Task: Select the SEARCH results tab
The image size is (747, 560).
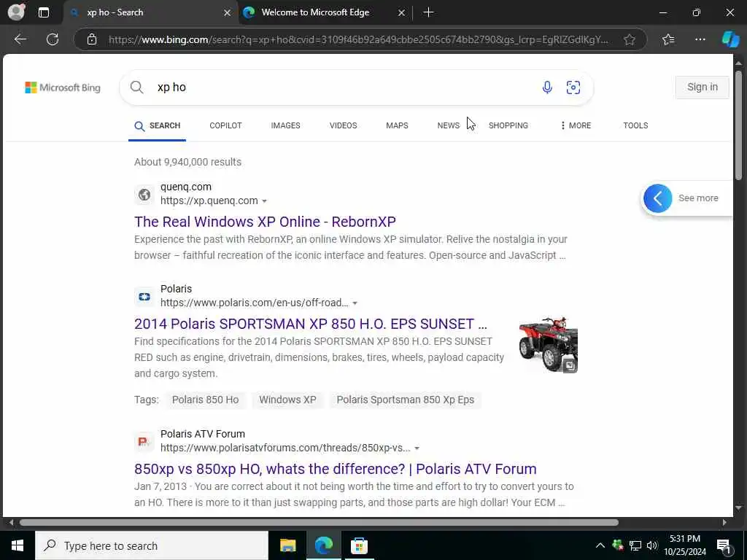Action: (x=158, y=125)
